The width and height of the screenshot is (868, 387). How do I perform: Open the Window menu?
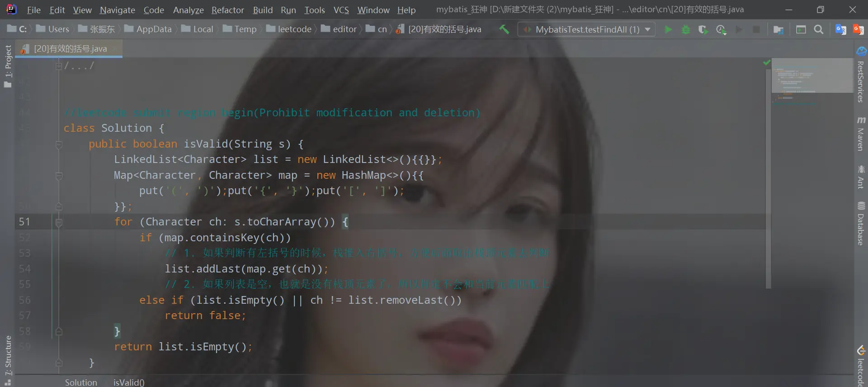tap(373, 10)
